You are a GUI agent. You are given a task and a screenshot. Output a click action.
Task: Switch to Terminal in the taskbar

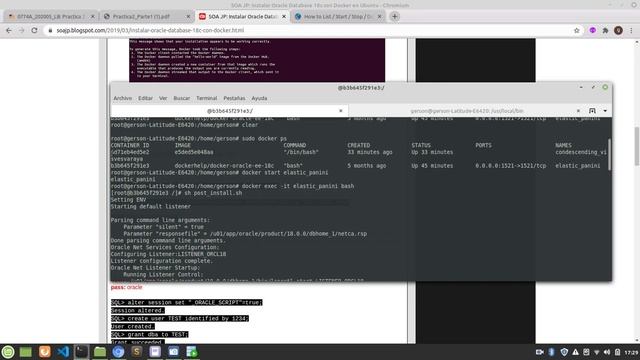click(81, 352)
